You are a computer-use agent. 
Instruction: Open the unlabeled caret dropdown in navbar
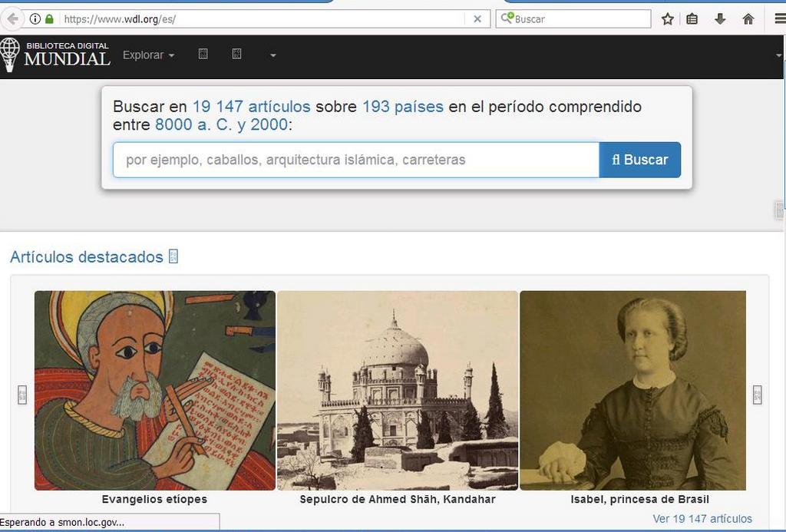click(x=272, y=55)
